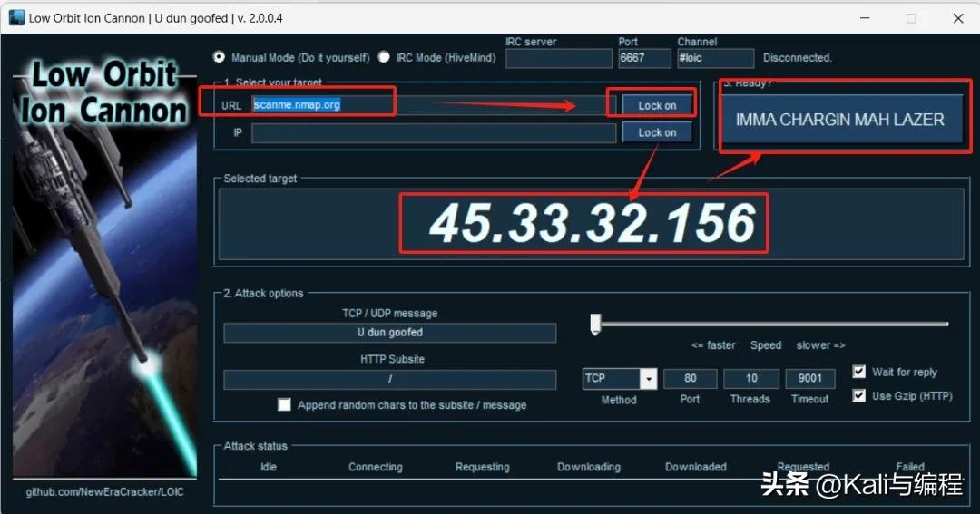980x514 pixels.
Task: Click the IMMA CHARGIN MAH LAZER button
Action: (839, 120)
